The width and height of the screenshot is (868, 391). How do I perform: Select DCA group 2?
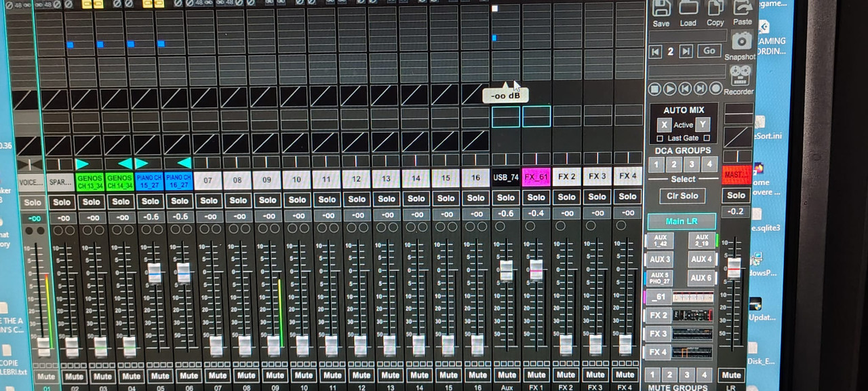[x=673, y=164]
